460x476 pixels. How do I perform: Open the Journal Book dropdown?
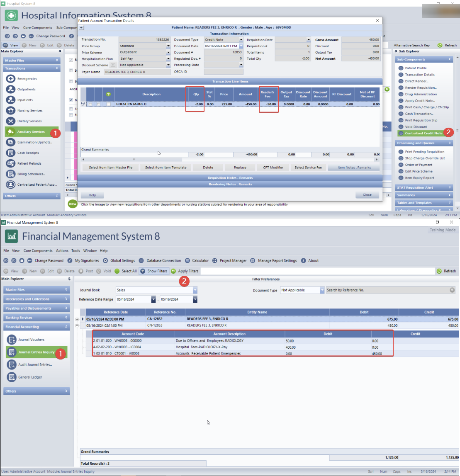coord(195,290)
